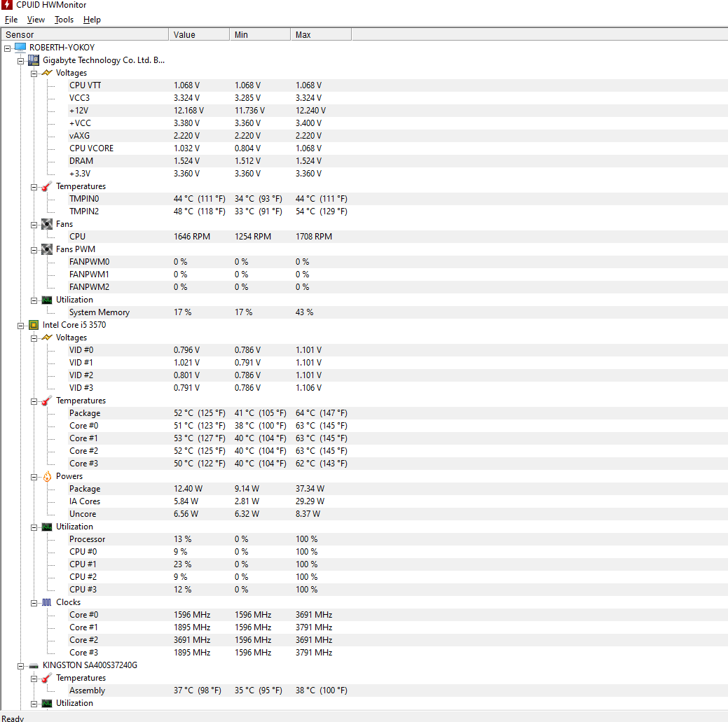Click the Gigabyte motherboard icon

pyautogui.click(x=34, y=60)
